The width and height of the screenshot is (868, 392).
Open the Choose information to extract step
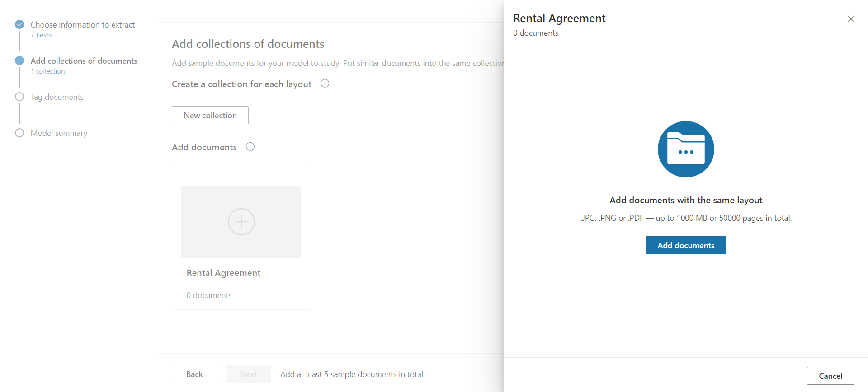click(83, 25)
